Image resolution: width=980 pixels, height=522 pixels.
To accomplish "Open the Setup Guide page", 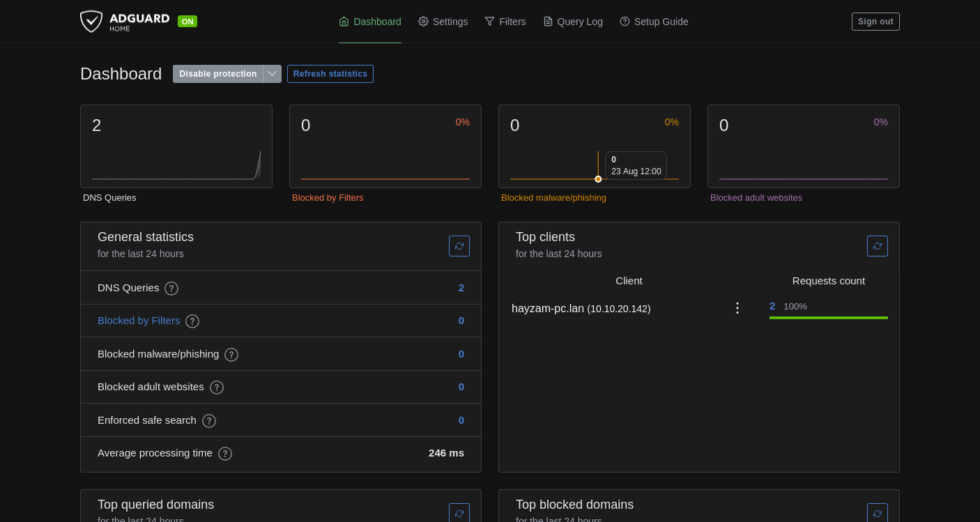I will 654,22.
